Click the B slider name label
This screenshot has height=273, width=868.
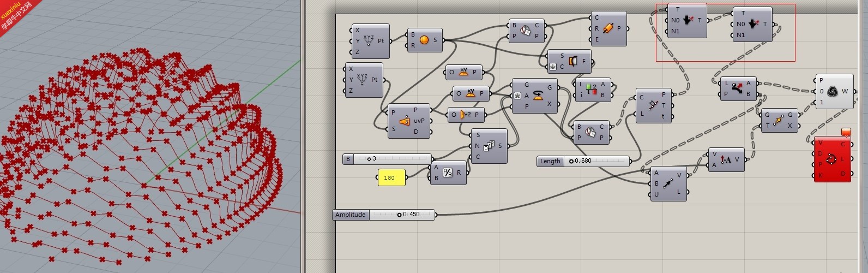click(x=348, y=159)
